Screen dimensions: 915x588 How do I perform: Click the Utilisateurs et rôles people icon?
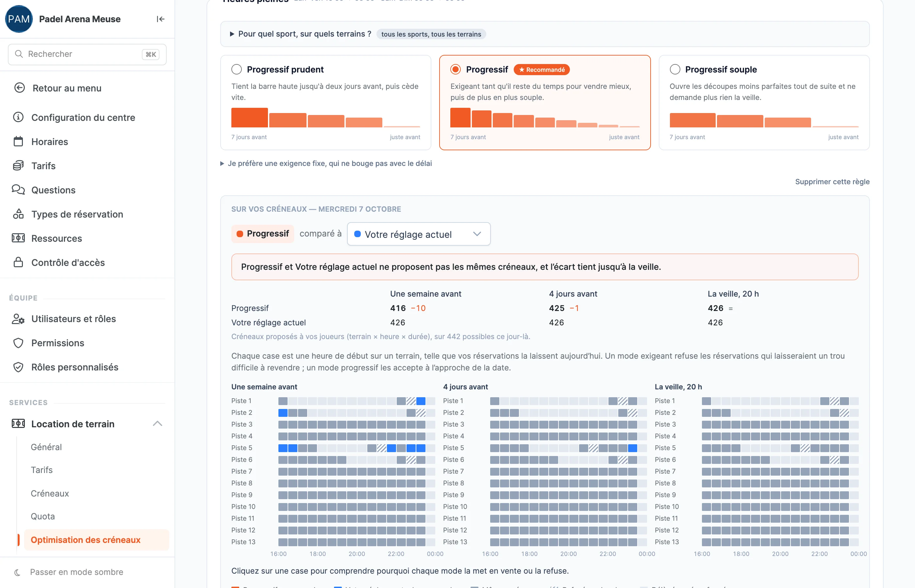coord(18,318)
